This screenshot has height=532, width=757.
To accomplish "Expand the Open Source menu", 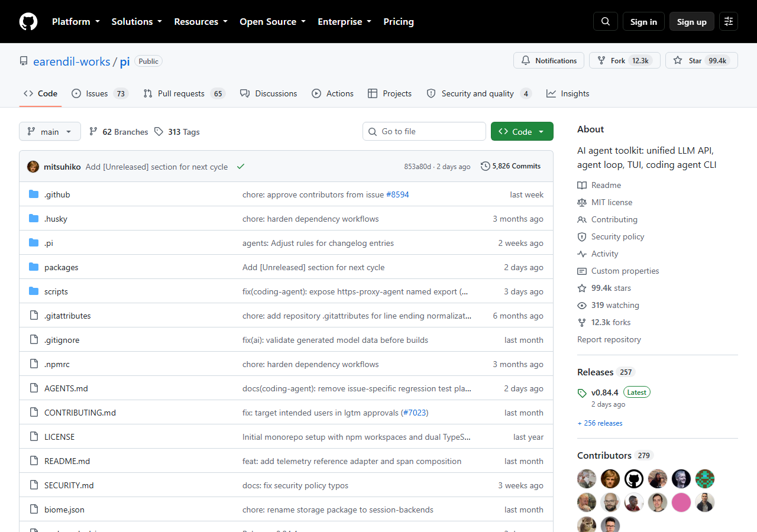I will (x=273, y=22).
